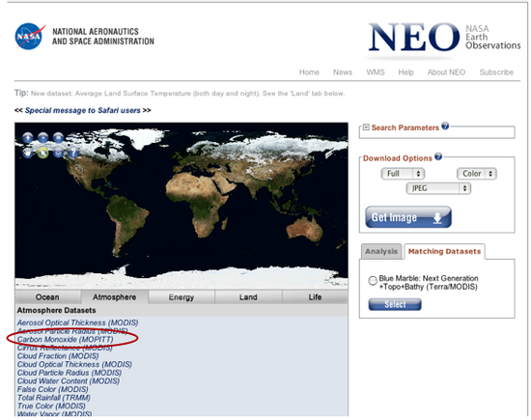Click National Aeronautics and Space Administration text

click(103, 37)
